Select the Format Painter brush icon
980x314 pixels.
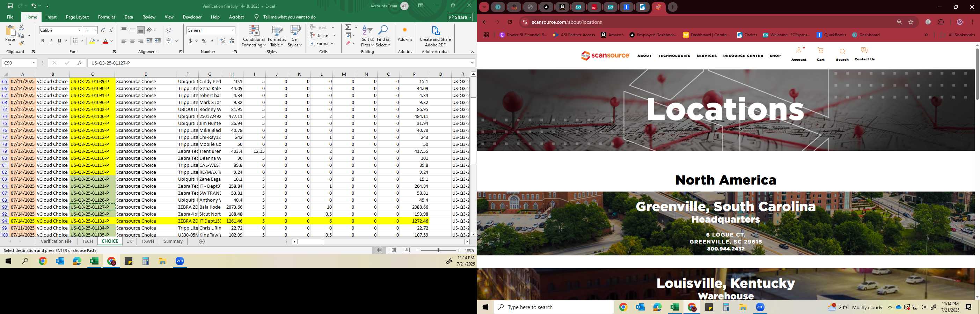pos(21,43)
